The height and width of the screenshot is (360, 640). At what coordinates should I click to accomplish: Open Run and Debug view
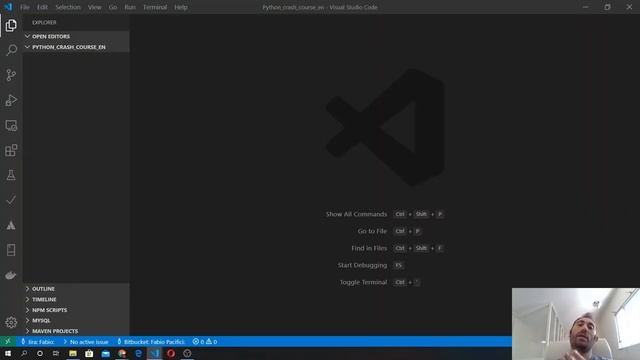(11, 100)
